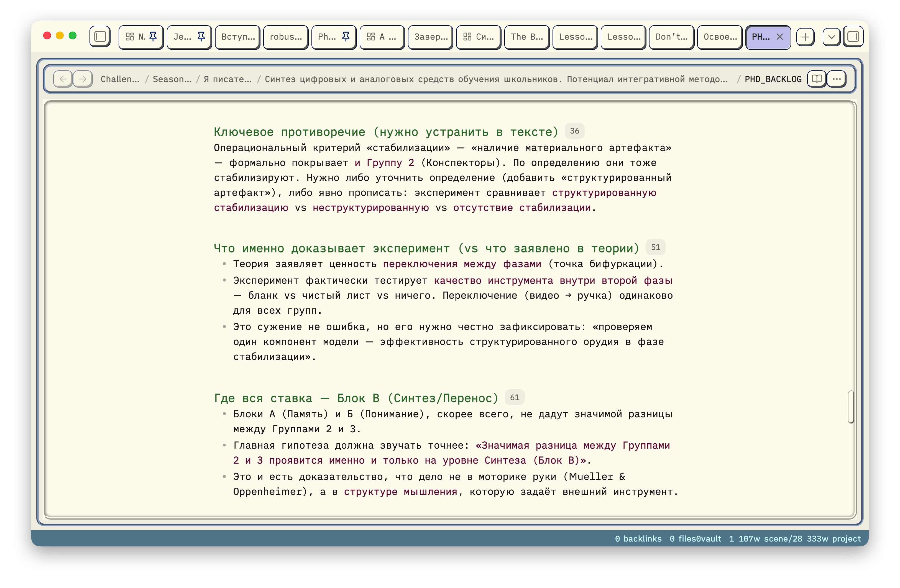The image size is (900, 588).
Task: Open the 'Си...' grid-icon tab
Action: point(478,37)
